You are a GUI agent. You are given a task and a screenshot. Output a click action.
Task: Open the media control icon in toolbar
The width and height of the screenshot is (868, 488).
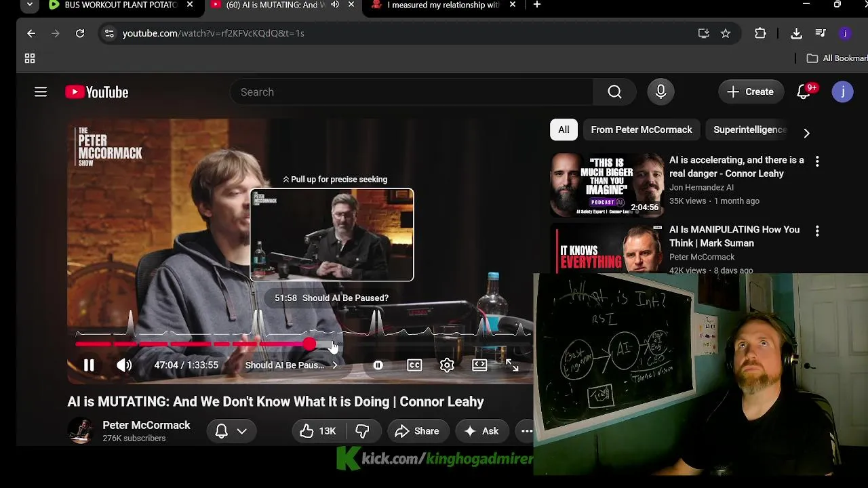coord(821,33)
